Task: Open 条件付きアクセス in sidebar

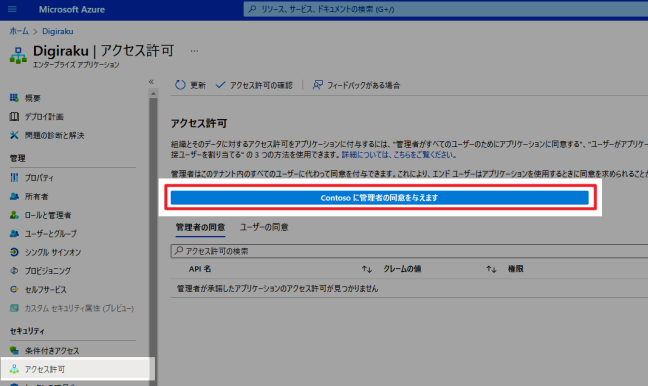Action: click(52, 351)
